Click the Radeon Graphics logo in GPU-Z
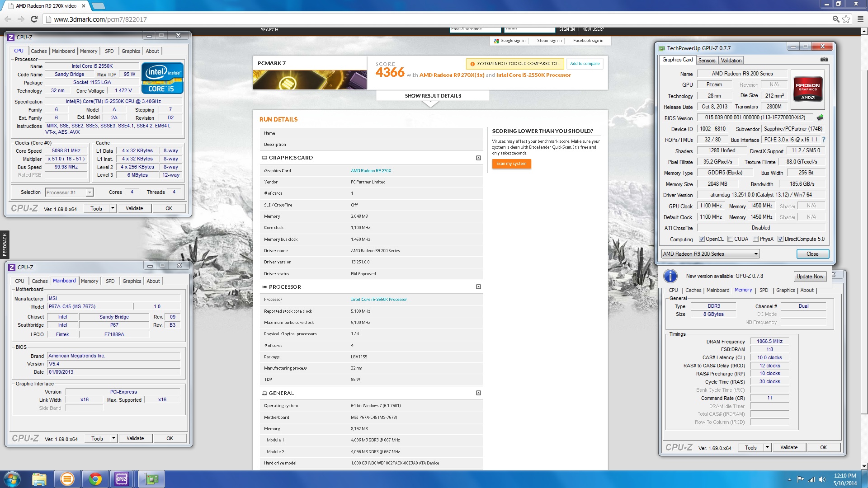This screenshot has width=868, height=488. (808, 89)
